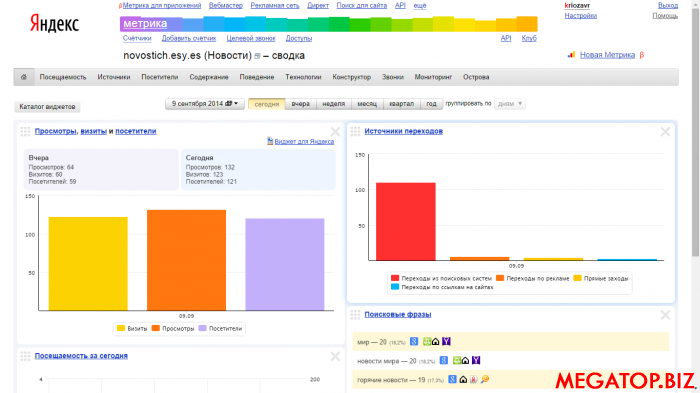
Task: Open the Добавить счётчик link
Action: 189,38
